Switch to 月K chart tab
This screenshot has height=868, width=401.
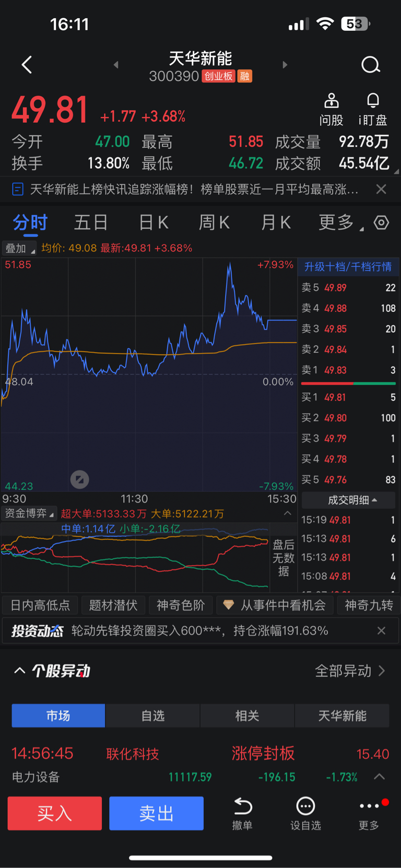coord(276,222)
